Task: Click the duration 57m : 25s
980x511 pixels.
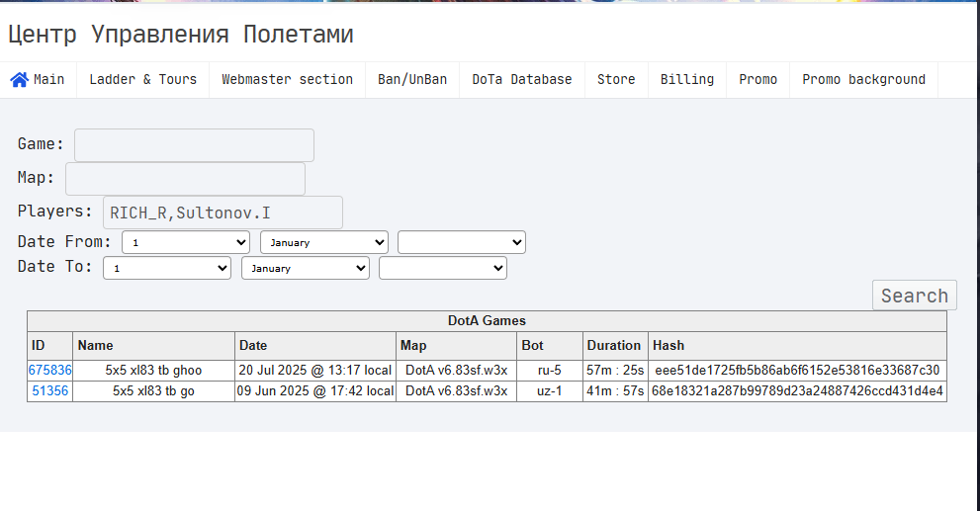Action: 615,370
